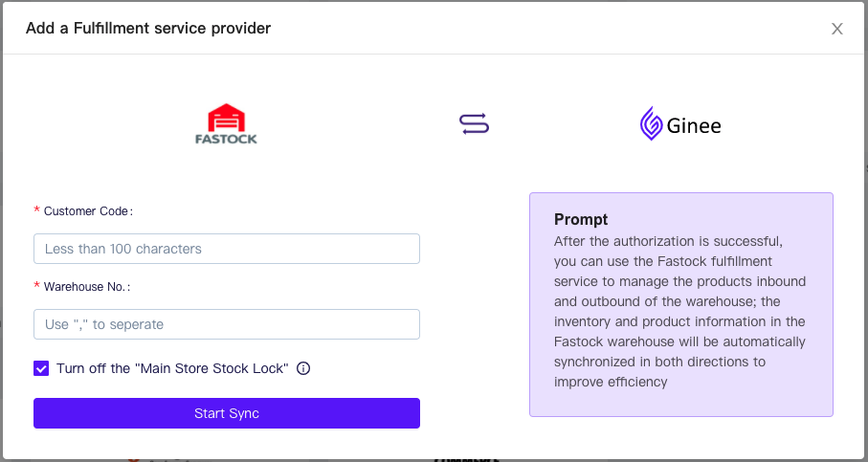Click the FASTOCK logo text

(x=227, y=139)
